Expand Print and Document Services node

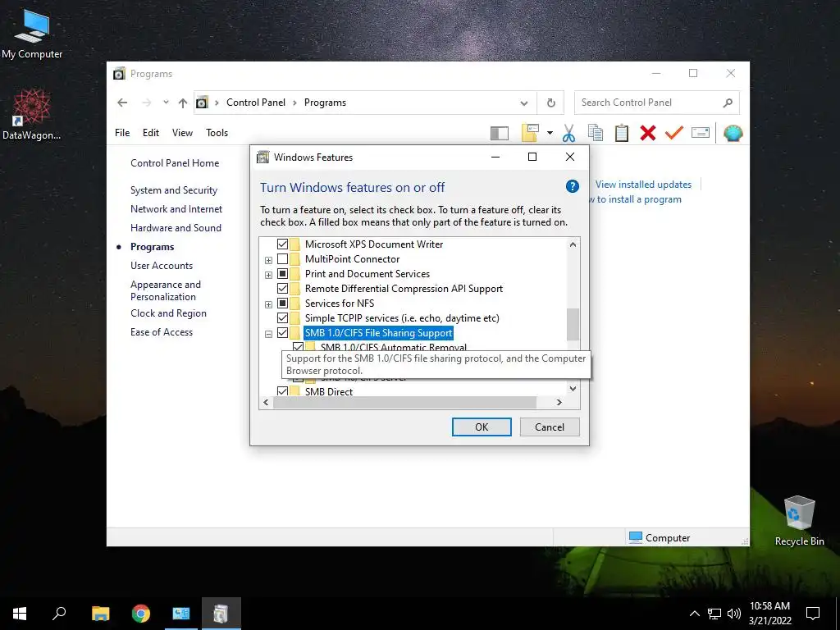pos(268,275)
